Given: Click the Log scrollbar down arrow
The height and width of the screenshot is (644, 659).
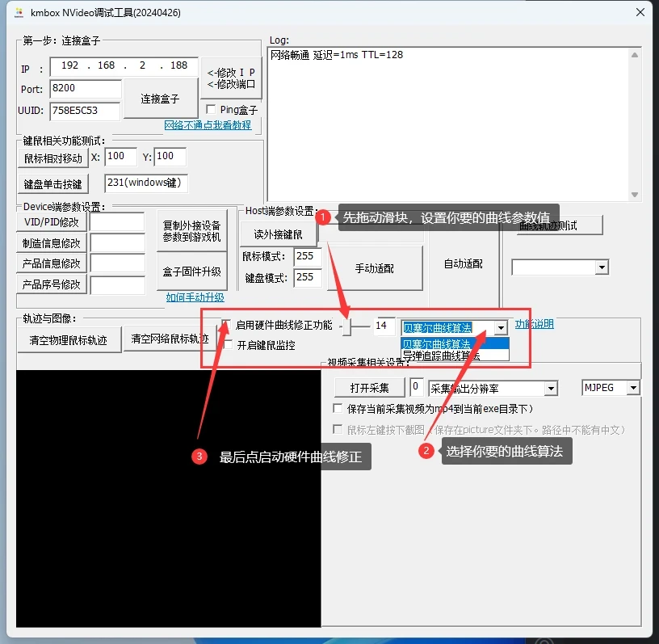Looking at the screenshot, I should pos(635,195).
